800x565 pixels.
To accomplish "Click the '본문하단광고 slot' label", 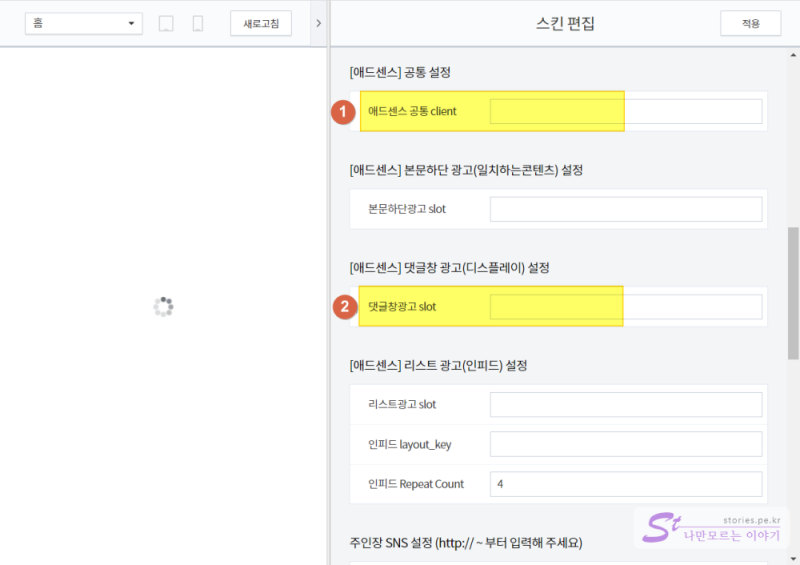I will 407,209.
